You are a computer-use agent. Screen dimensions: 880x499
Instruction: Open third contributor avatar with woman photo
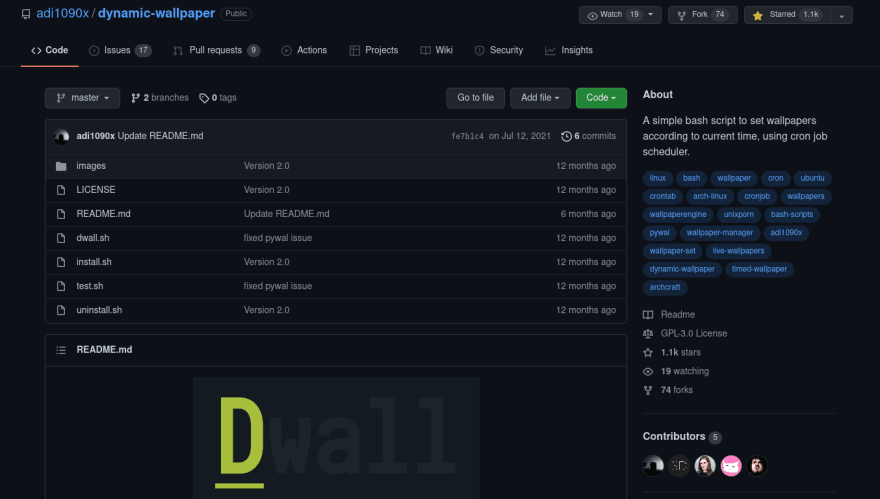705,465
